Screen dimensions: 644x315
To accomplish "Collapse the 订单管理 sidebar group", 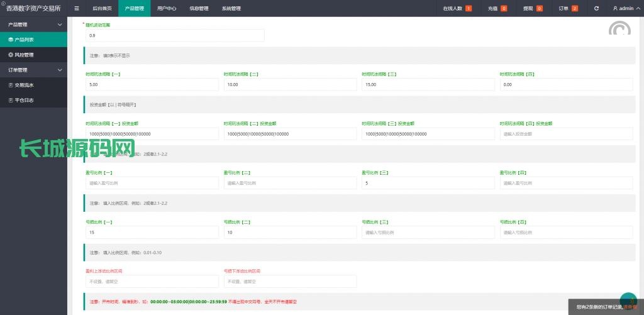I will click(60, 70).
